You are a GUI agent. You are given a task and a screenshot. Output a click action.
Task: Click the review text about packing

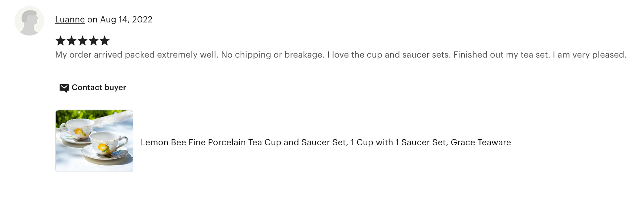pos(137,55)
